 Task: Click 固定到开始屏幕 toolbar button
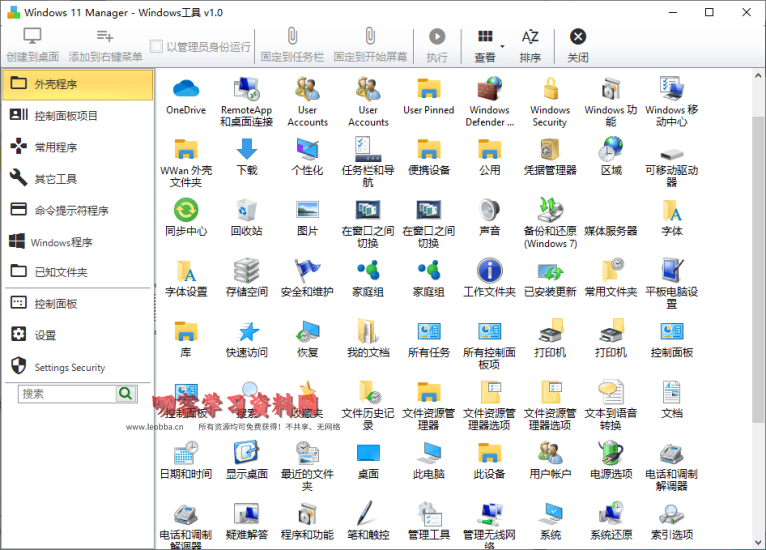[x=370, y=45]
